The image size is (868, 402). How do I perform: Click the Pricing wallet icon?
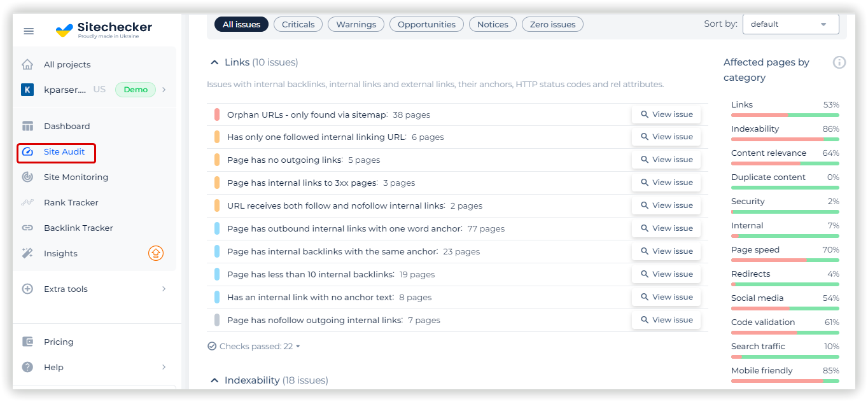(x=27, y=342)
